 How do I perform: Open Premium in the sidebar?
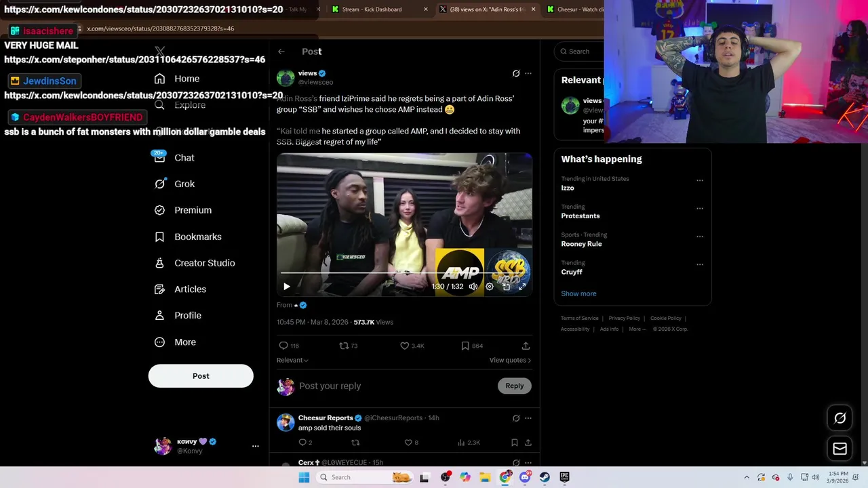coord(183,210)
